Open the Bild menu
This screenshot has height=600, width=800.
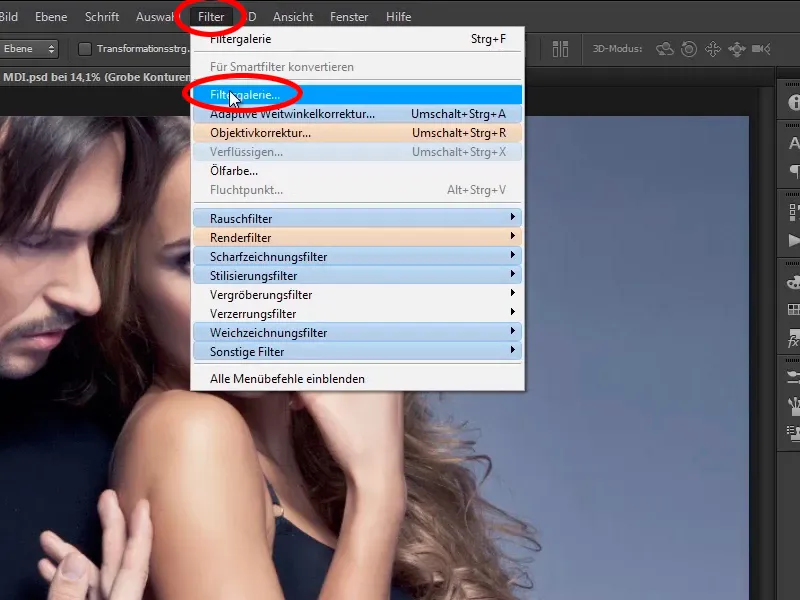point(9,17)
